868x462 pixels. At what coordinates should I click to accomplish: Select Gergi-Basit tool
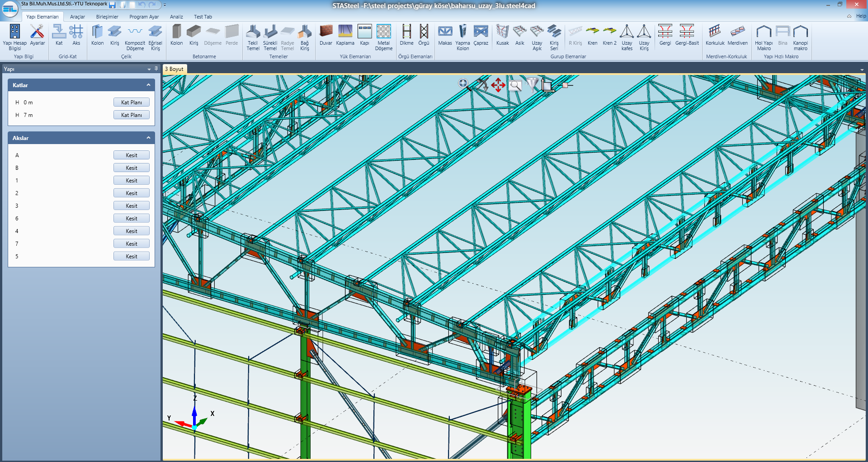coord(687,35)
